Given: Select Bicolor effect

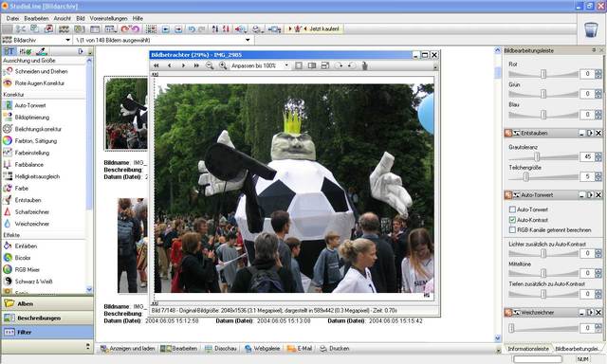Looking at the screenshot, I should 17,258.
